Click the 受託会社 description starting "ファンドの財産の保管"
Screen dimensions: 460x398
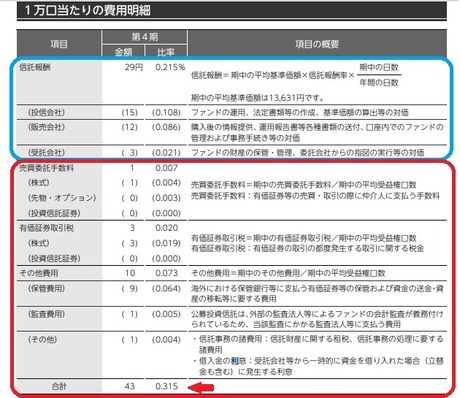[308, 153]
